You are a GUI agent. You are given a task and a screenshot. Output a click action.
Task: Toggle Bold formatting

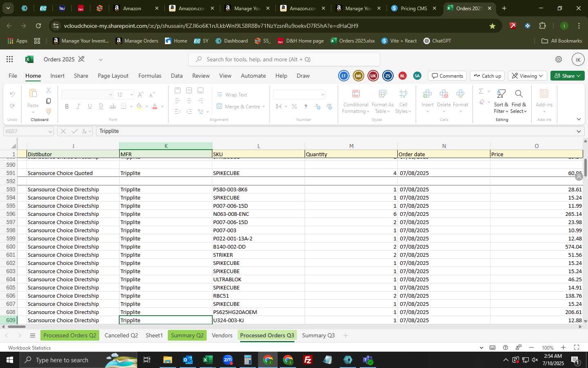click(x=67, y=106)
